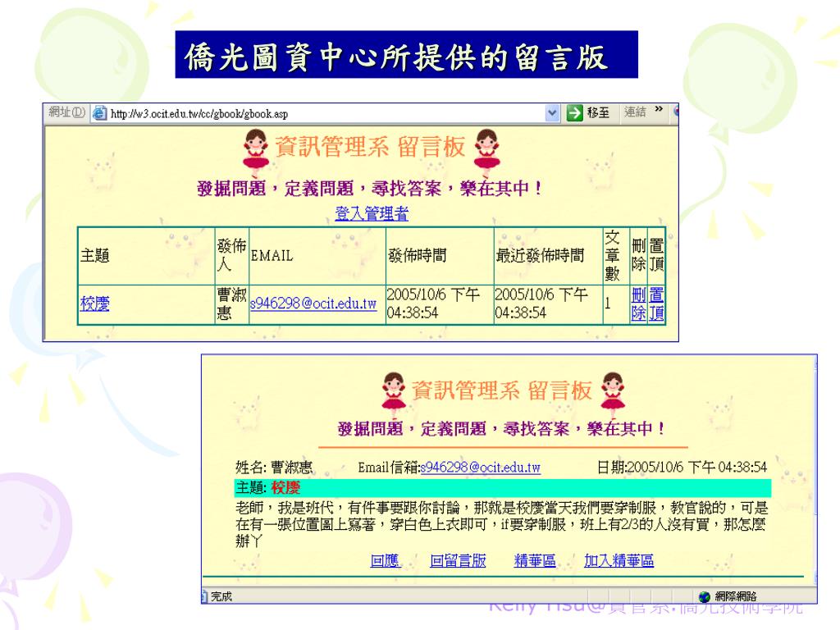
Task: Click the 完成 status bar text
Action: [221, 596]
